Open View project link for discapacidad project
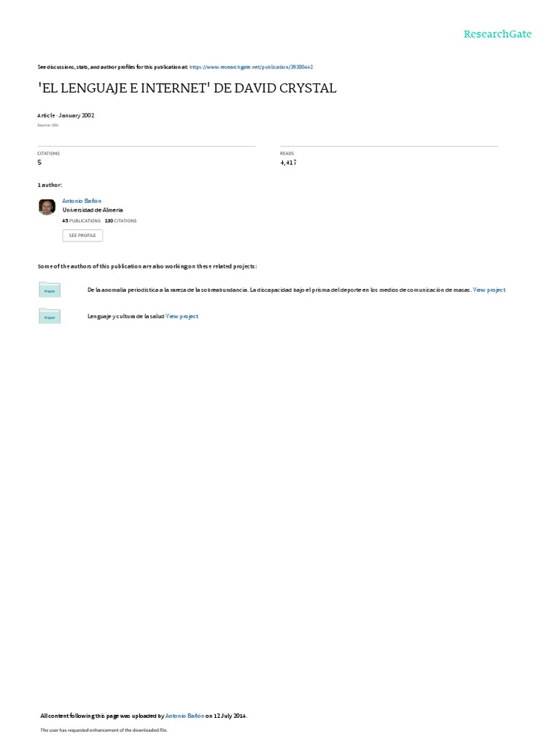The height and width of the screenshot is (747, 560). [489, 290]
